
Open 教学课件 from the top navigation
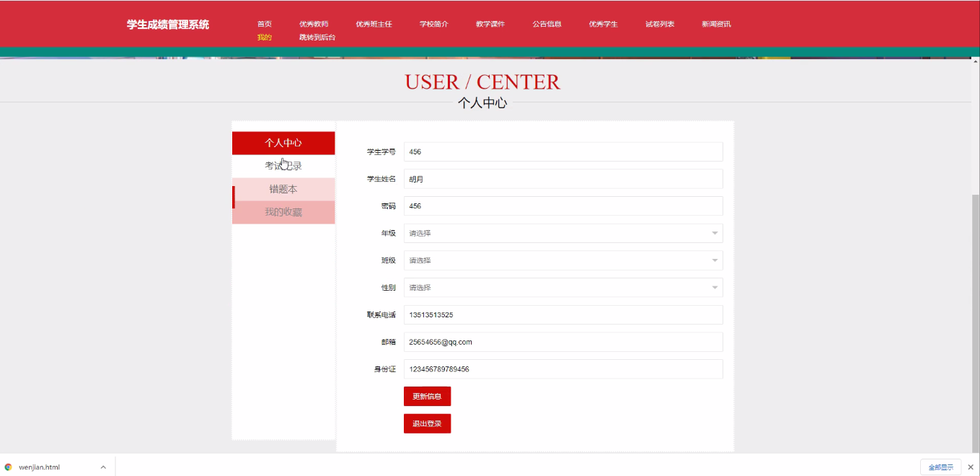(490, 23)
